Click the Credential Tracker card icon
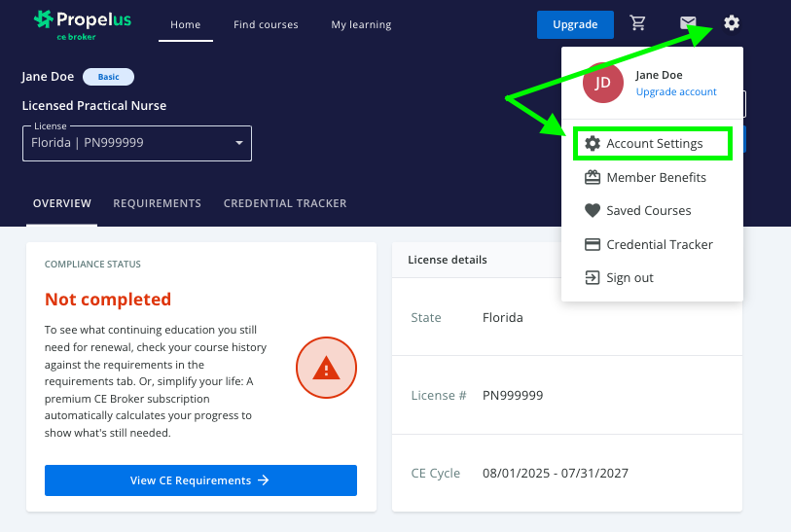This screenshot has height=532, width=791. tap(592, 244)
